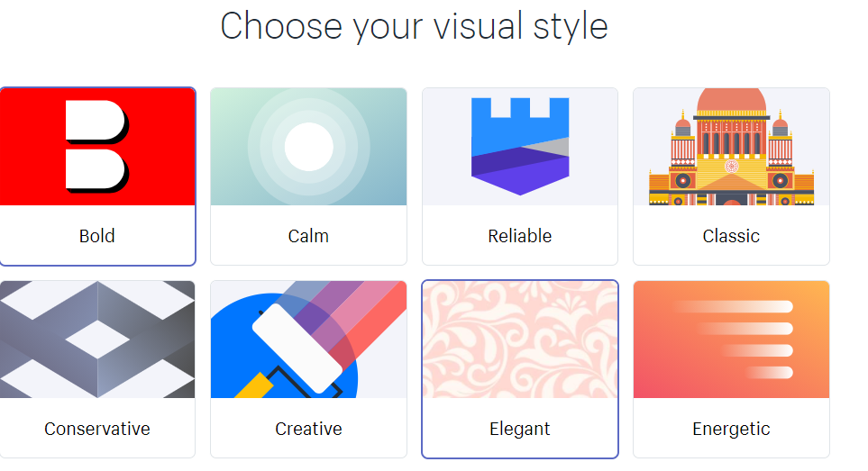Click the 'Choose your visual style' heading
868x471 pixels.
[414, 25]
